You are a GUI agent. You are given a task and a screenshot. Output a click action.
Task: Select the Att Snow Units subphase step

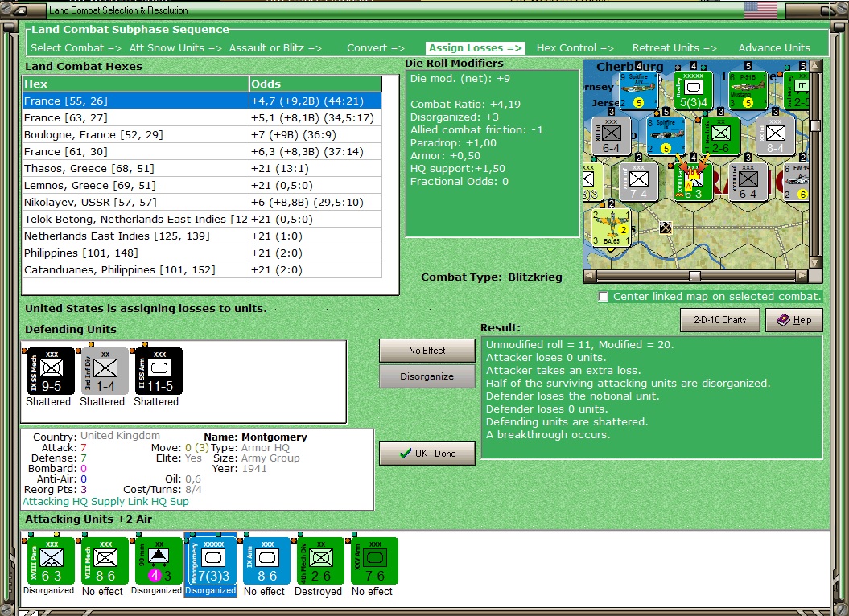click(x=175, y=47)
